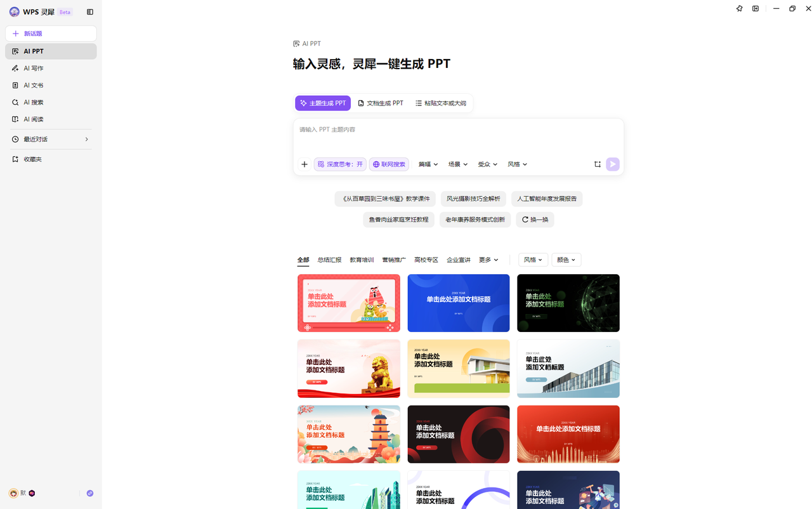Click the 换一换 refresh suggestions button

point(535,219)
